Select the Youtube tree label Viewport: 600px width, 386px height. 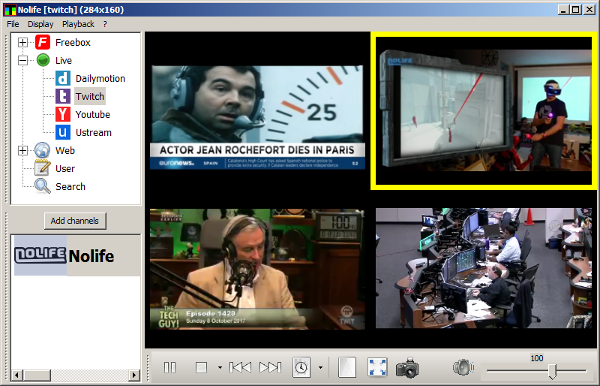93,114
